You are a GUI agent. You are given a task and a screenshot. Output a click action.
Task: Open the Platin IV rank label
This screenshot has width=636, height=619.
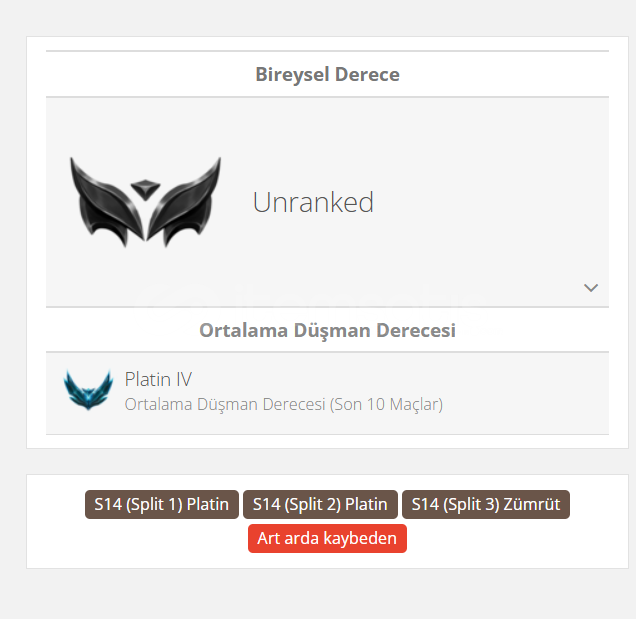[x=158, y=379]
